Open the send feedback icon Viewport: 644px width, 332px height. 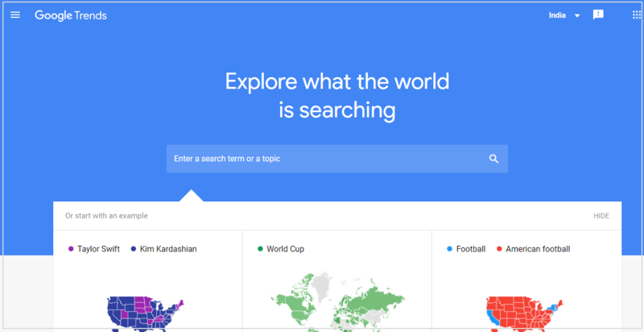coord(598,15)
